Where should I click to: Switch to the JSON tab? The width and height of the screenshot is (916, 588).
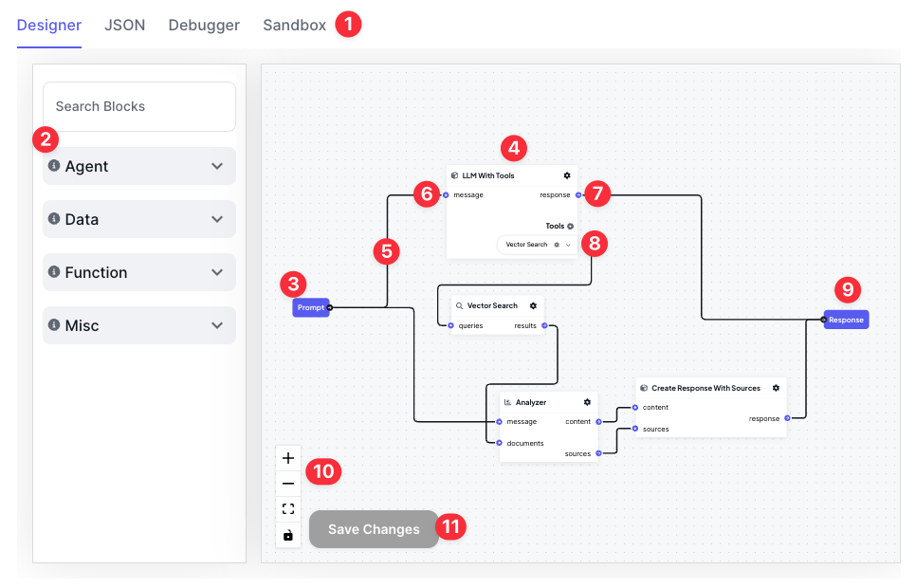point(125,26)
